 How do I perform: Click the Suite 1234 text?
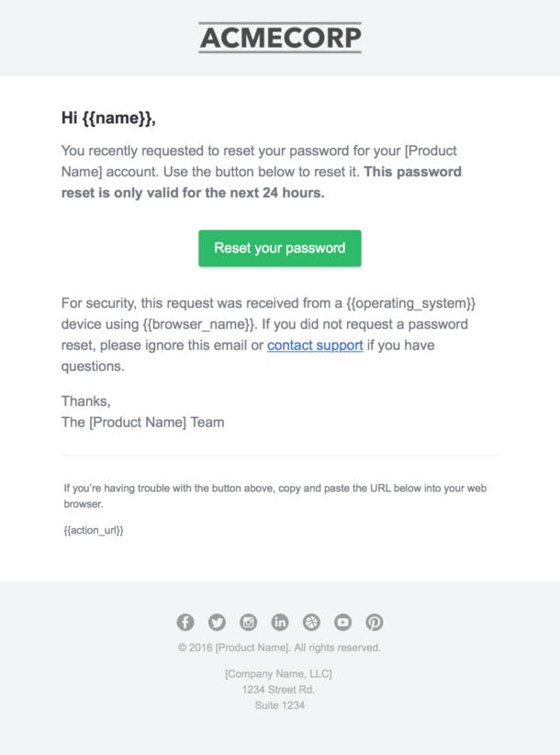pyautogui.click(x=280, y=705)
